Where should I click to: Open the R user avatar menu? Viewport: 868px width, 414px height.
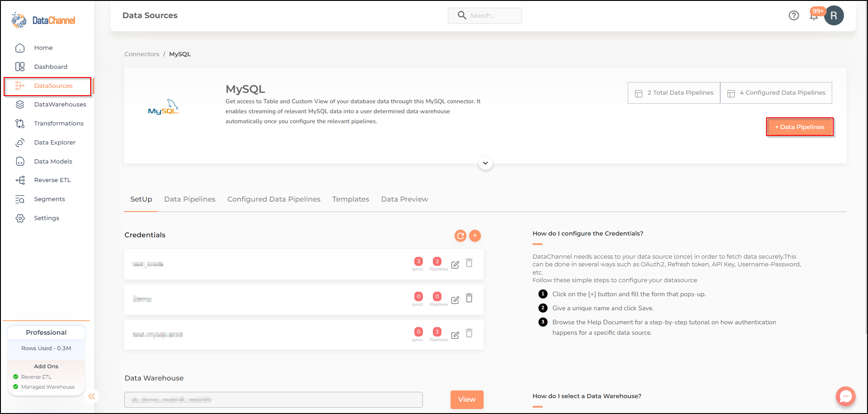pos(834,15)
